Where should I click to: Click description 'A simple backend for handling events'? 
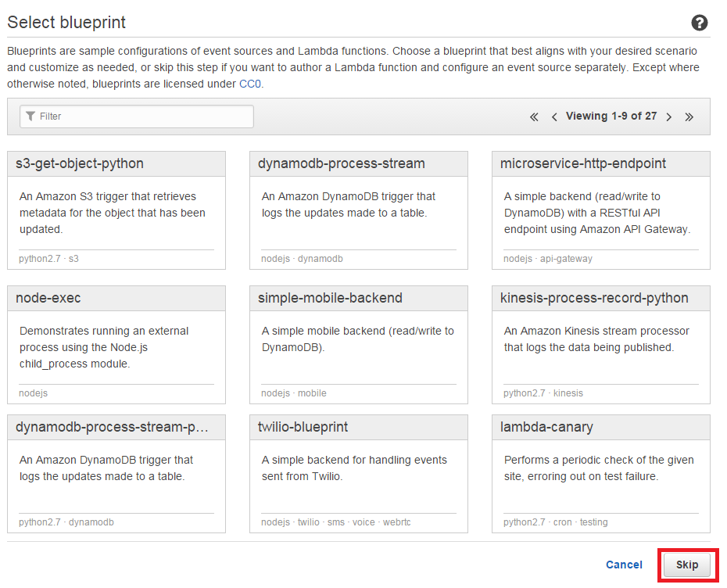coord(354,468)
